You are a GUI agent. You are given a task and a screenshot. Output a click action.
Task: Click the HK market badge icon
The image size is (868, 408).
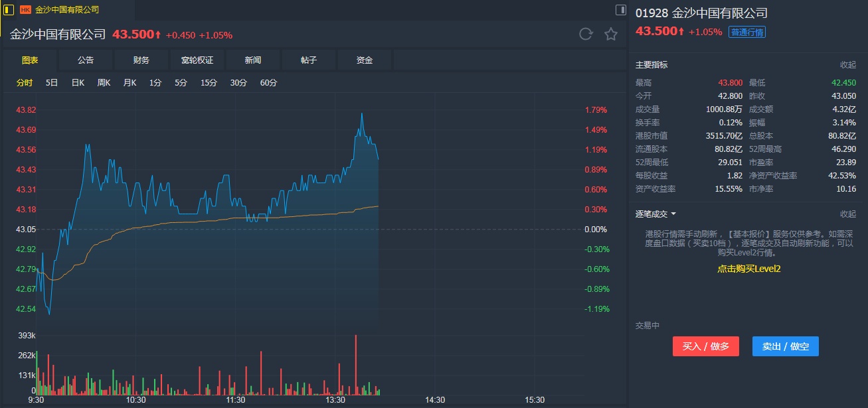pyautogui.click(x=26, y=10)
